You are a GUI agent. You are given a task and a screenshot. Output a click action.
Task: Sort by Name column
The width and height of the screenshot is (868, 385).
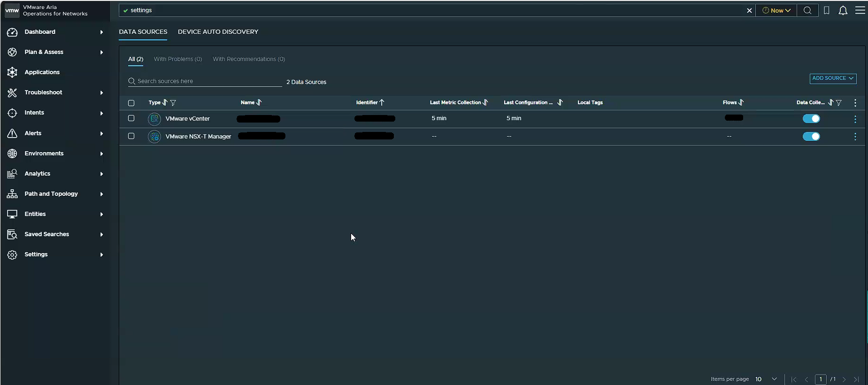[x=259, y=102]
